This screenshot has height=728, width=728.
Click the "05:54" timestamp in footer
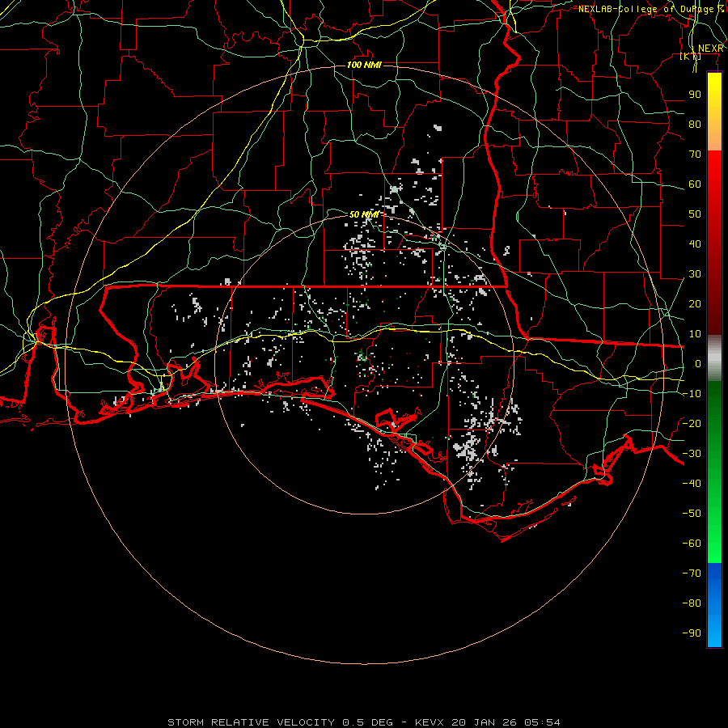[542, 722]
